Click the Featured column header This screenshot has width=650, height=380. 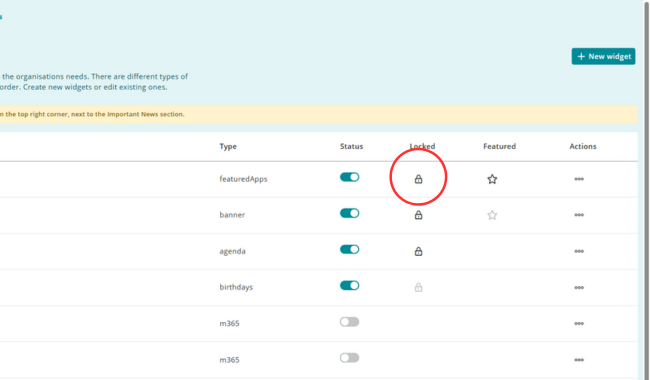[500, 146]
